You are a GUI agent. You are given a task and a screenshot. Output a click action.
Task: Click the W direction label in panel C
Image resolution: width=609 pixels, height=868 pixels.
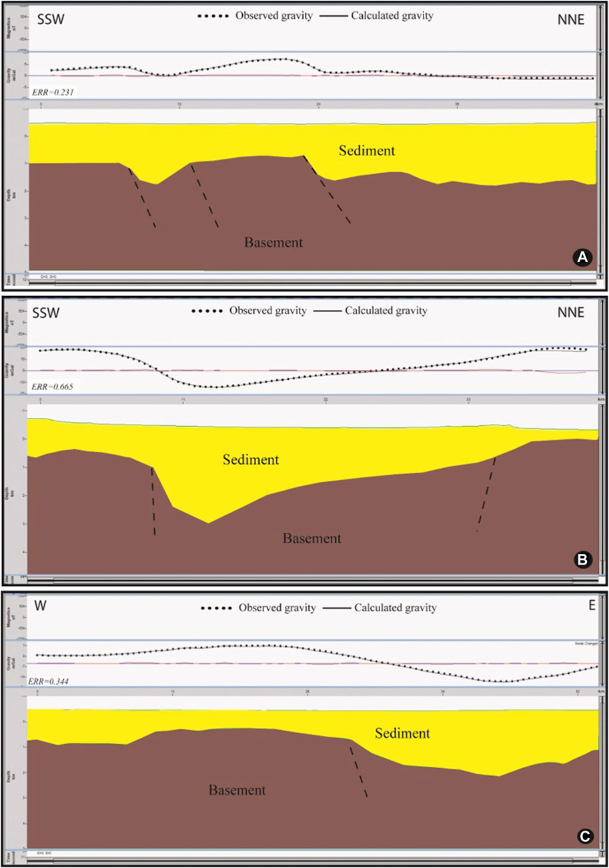point(39,606)
